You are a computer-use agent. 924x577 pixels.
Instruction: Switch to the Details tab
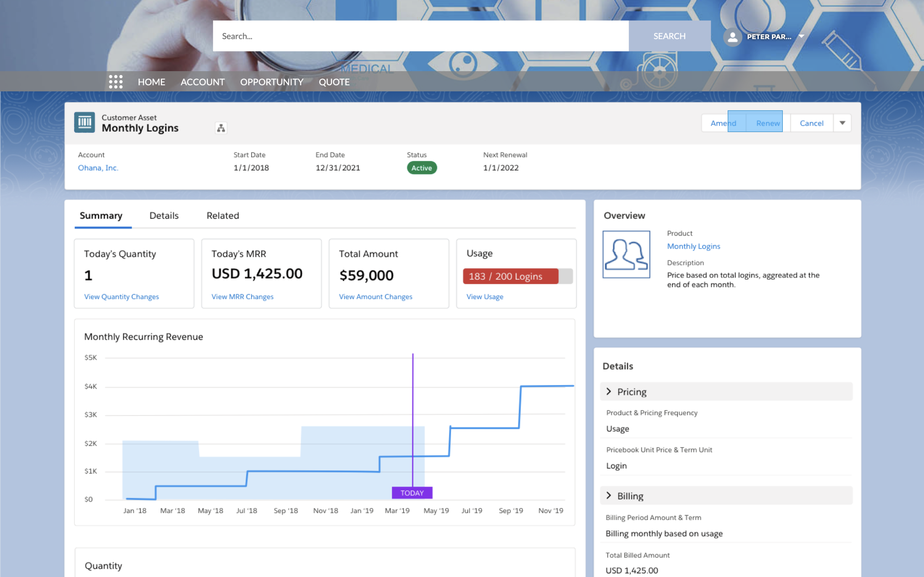[x=164, y=215]
